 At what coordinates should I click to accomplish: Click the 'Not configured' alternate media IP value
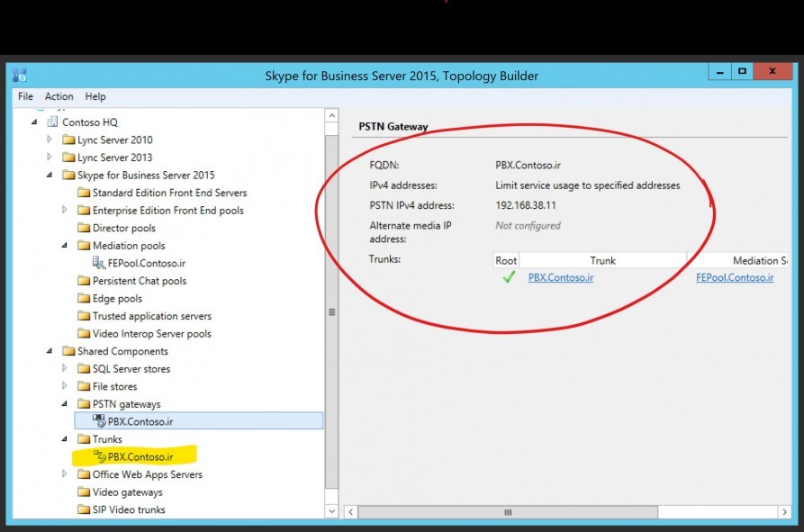tap(528, 226)
